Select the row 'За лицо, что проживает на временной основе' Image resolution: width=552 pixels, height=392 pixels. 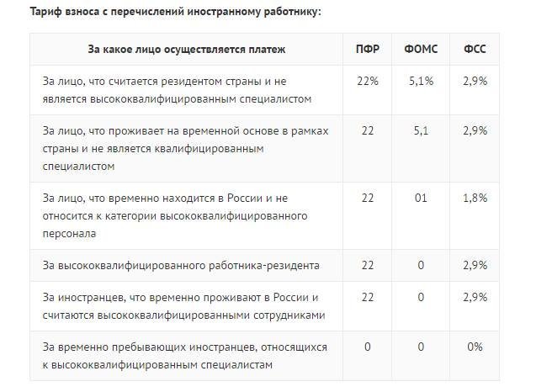click(264, 149)
